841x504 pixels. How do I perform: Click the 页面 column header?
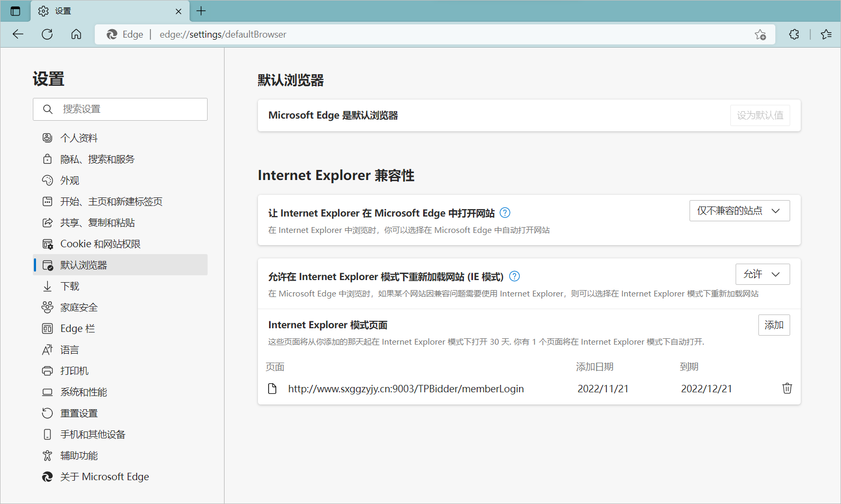pos(275,367)
